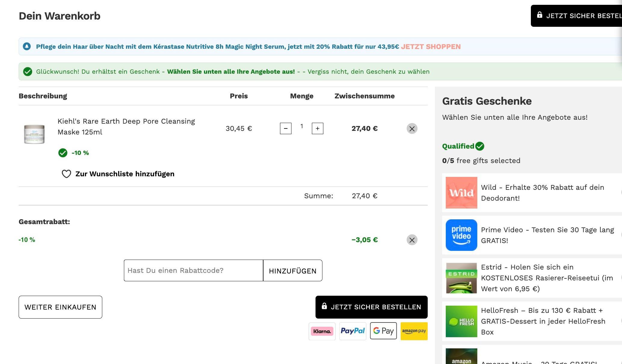Click the Zwischensumme column header
Image resolution: width=622 pixels, height=364 pixels.
pos(365,96)
